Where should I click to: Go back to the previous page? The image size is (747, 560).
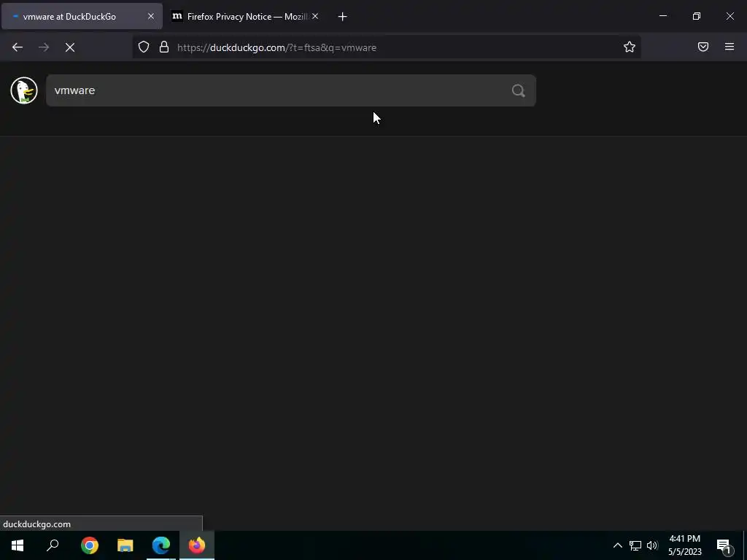click(18, 47)
